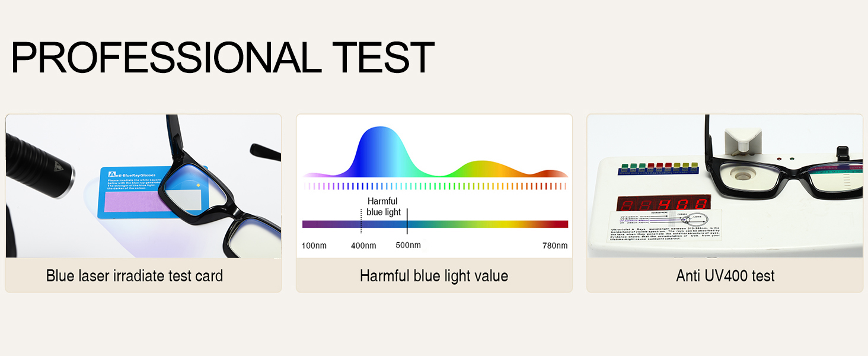
Task: Click the rainbow wavelength gradient bar
Action: point(435,224)
